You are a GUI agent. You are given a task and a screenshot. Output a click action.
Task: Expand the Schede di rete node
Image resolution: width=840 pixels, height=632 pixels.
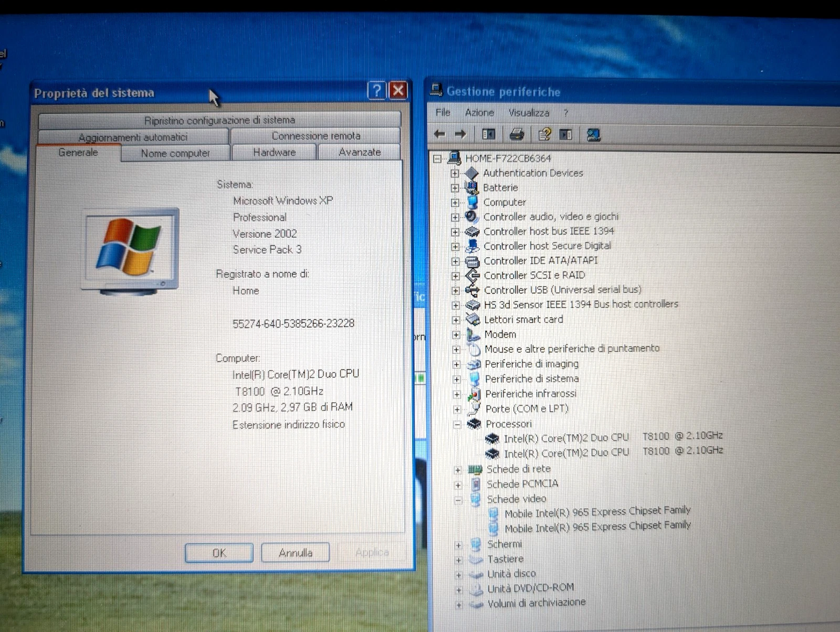click(458, 470)
